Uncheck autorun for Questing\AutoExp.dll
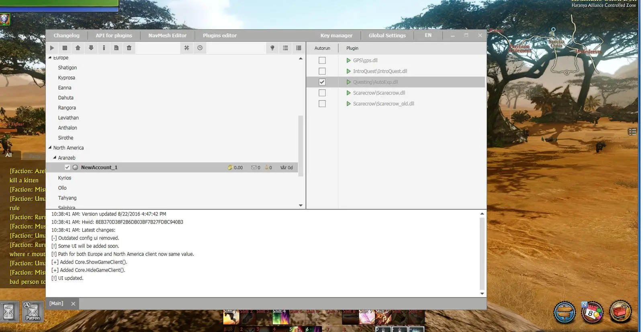Image resolution: width=644 pixels, height=332 pixels. (x=322, y=82)
